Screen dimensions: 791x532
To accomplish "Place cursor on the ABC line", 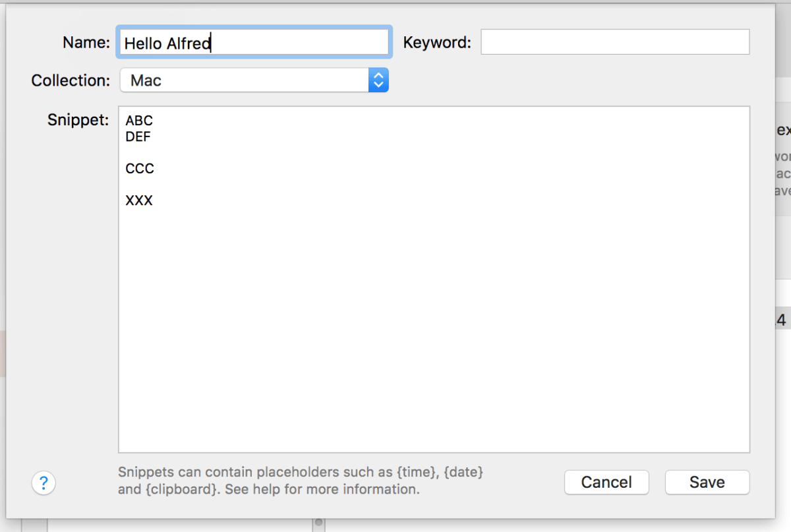I will point(139,121).
